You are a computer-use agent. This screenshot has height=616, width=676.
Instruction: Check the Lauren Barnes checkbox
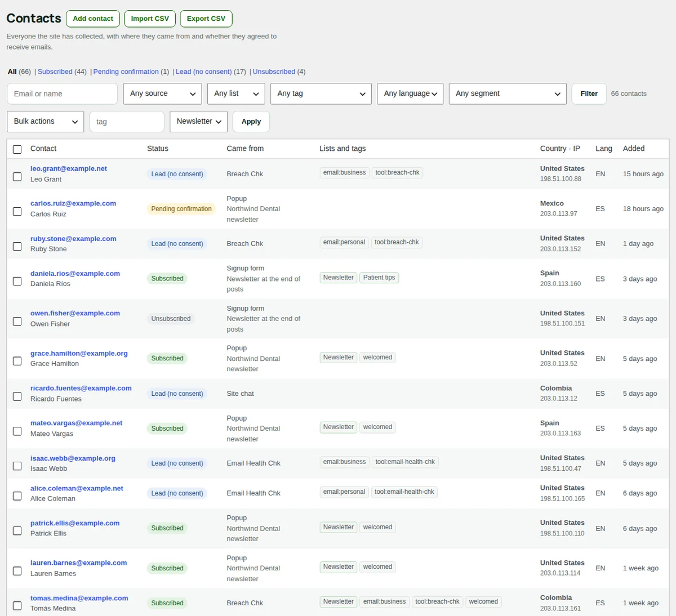[x=17, y=571]
